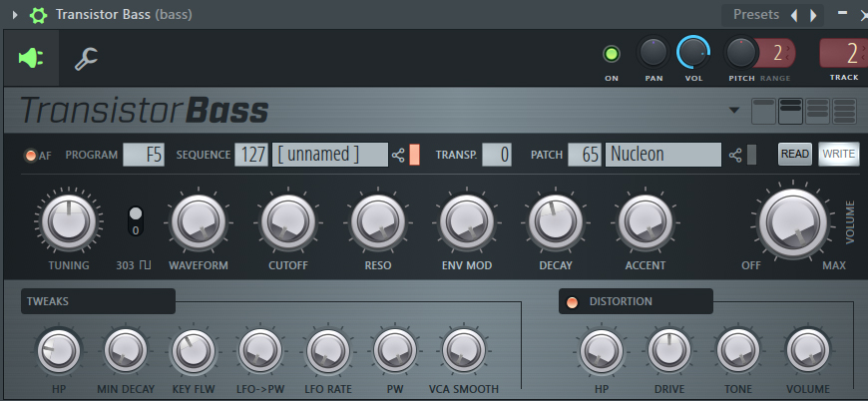Click the CUTOFF knob
The height and width of the screenshot is (401, 868).
[x=287, y=221]
